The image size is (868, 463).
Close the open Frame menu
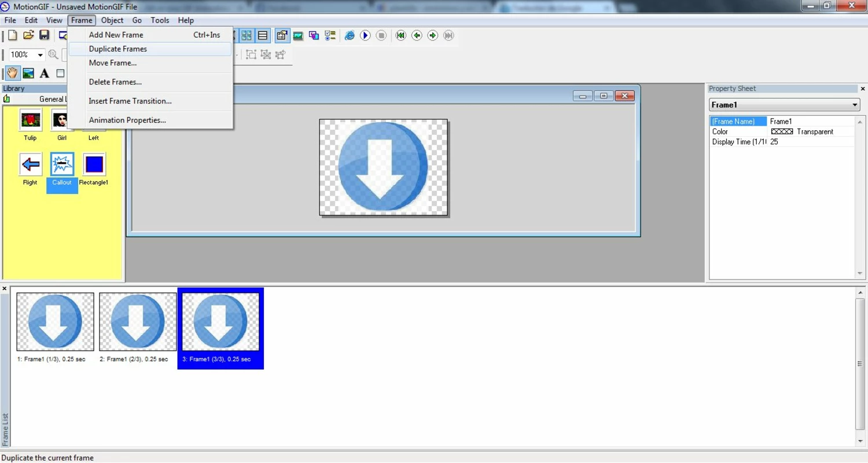[x=82, y=20]
